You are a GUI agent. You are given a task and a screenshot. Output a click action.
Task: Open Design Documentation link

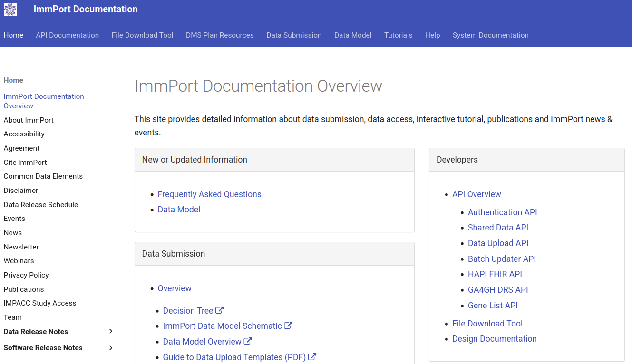pyautogui.click(x=495, y=339)
